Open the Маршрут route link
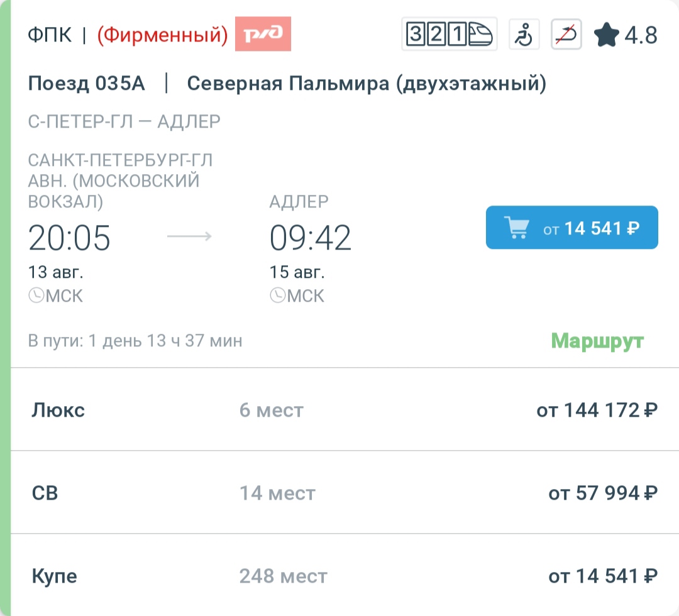The width and height of the screenshot is (679, 616). point(597,341)
